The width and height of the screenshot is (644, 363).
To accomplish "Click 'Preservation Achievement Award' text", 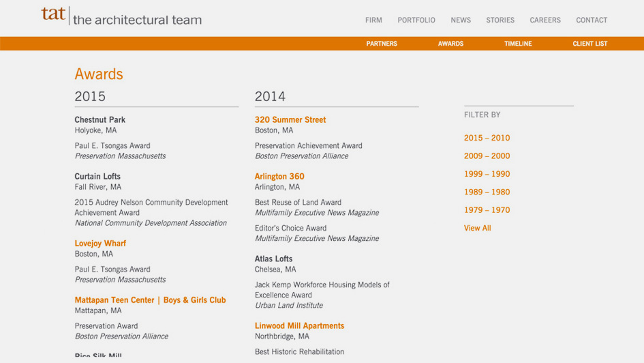I will click(309, 145).
